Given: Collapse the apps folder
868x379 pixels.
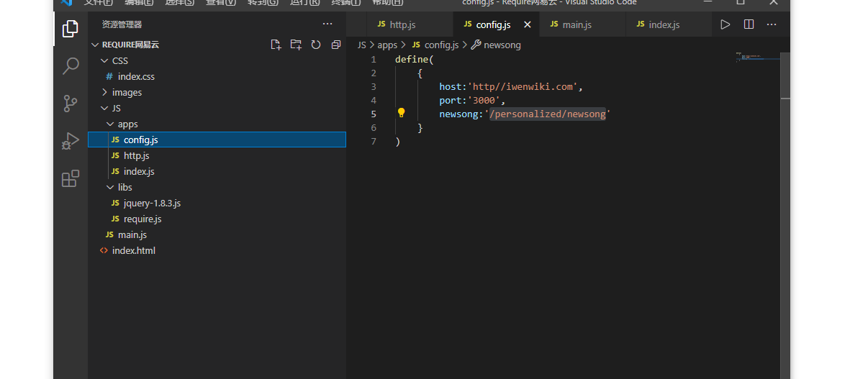Looking at the screenshot, I should pos(217,124).
